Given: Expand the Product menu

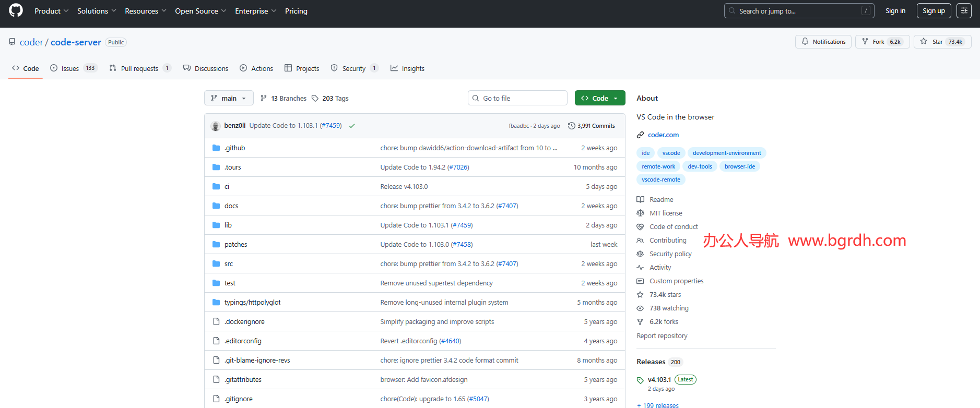Looking at the screenshot, I should [51, 11].
